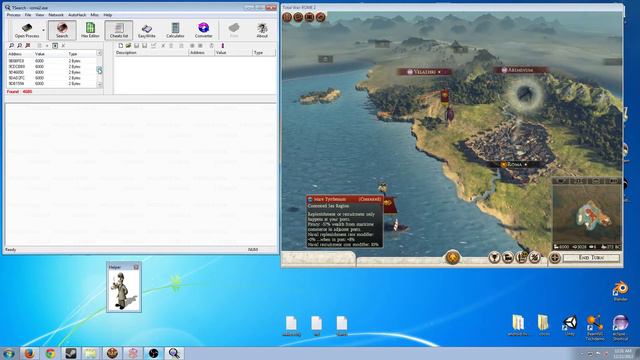
Task: Launch the Calculator tool in TSearch
Action: (175, 30)
